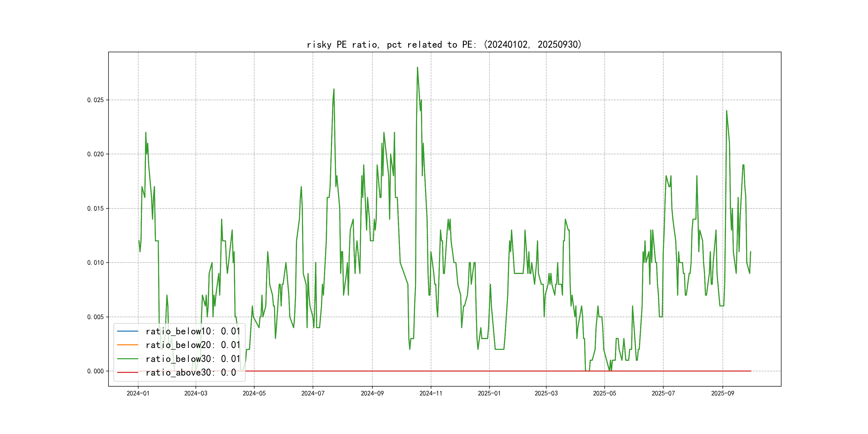This screenshot has width=868, height=434.
Task: Click the red ratio_above30 legend line swatch
Action: pos(127,372)
